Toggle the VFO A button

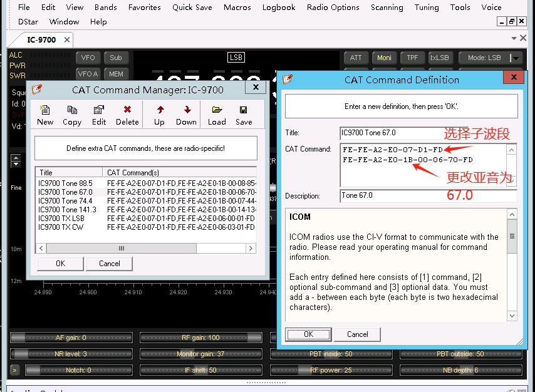[x=88, y=74]
